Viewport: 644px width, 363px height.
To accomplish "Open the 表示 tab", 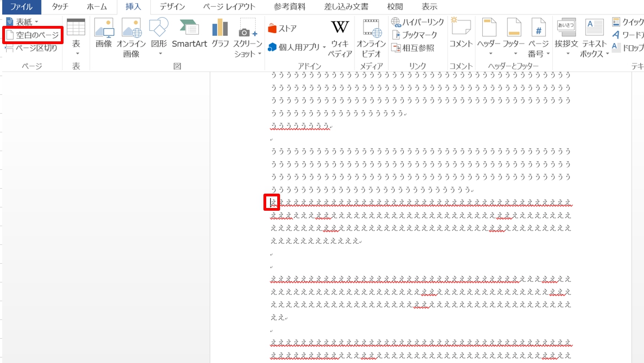I will pyautogui.click(x=429, y=7).
